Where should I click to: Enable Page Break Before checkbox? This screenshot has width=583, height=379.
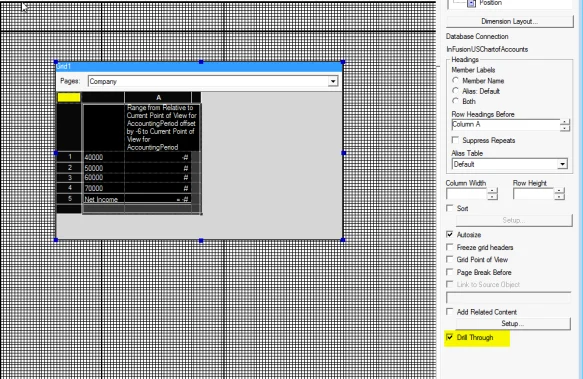450,272
